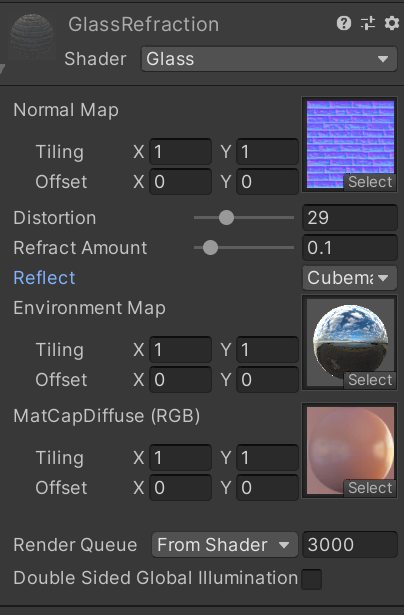Click the Reflect property label

[x=44, y=278]
